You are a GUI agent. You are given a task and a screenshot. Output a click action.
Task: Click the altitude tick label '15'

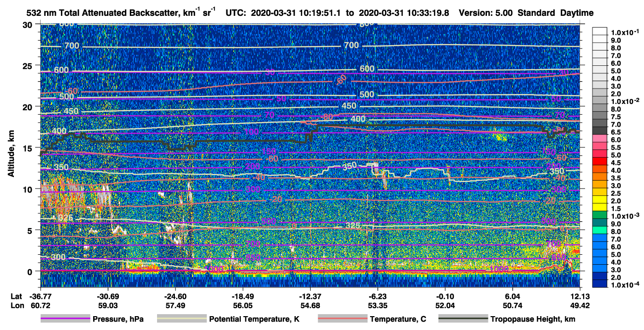[28, 147]
